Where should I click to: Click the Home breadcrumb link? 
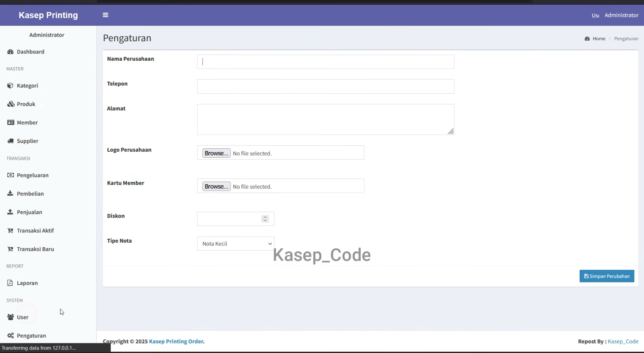[x=599, y=39]
